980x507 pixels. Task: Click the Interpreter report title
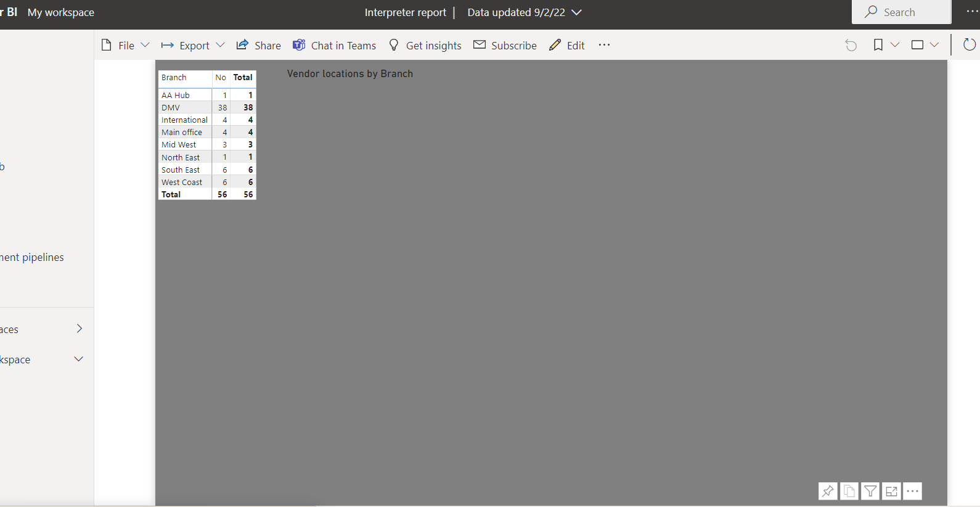tap(406, 12)
